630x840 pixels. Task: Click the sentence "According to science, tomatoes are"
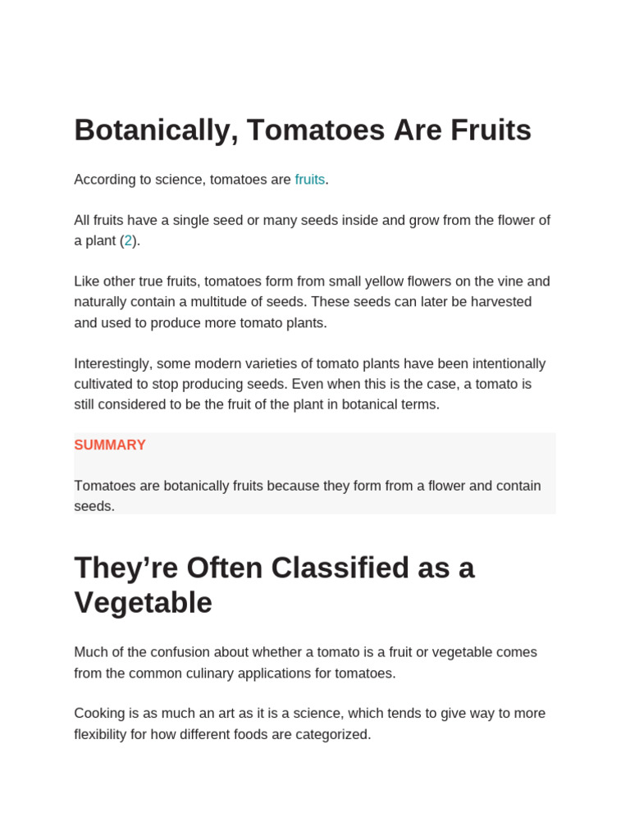pyautogui.click(x=182, y=180)
